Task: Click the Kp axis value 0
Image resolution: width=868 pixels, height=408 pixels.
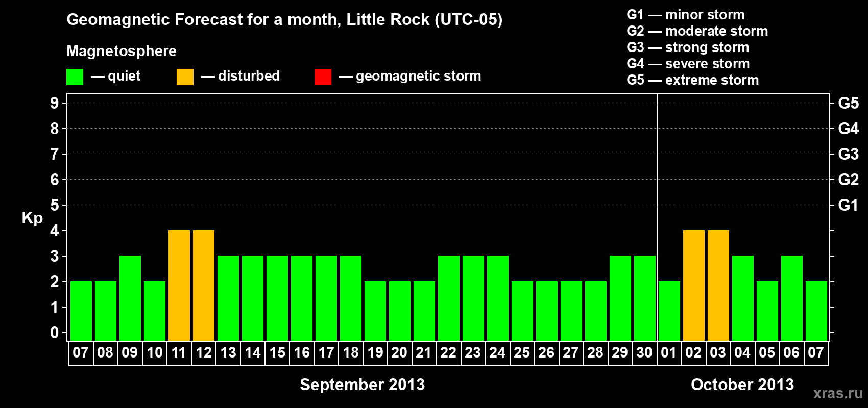Action: point(55,333)
